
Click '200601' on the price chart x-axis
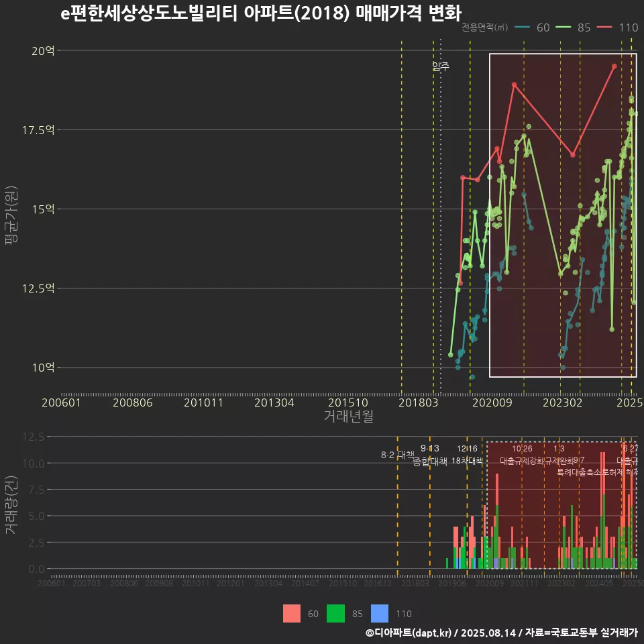pyautogui.click(x=61, y=402)
